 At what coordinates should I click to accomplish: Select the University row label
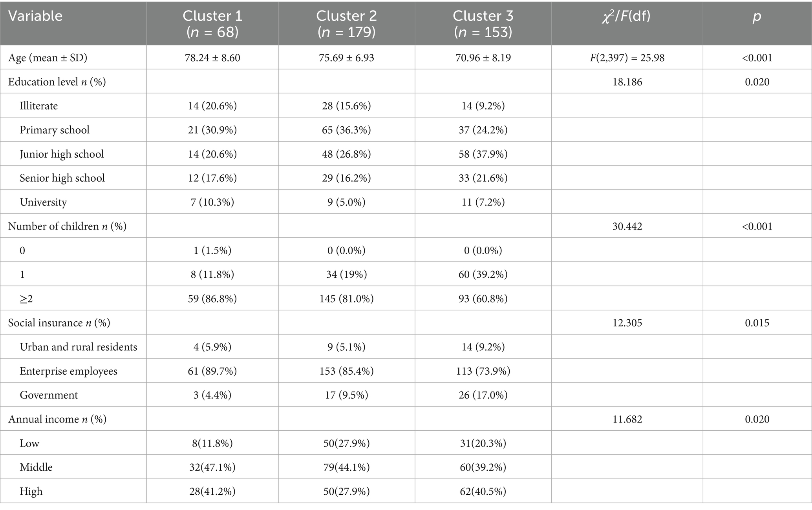[43, 202]
